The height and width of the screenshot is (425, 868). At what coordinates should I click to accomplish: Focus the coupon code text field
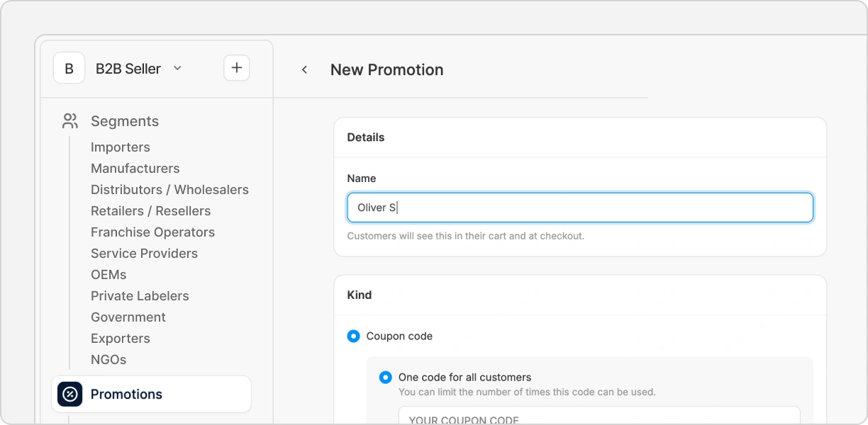(599, 416)
